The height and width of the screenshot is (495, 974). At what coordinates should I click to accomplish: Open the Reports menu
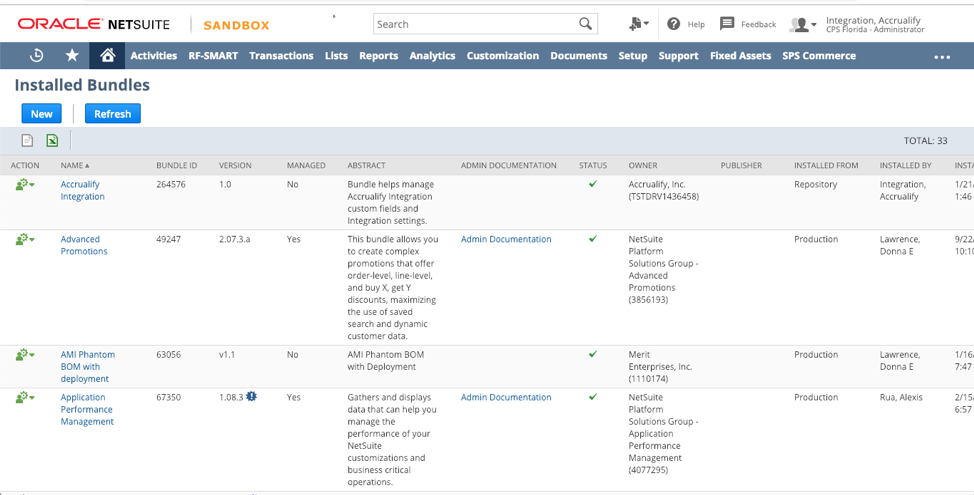378,55
